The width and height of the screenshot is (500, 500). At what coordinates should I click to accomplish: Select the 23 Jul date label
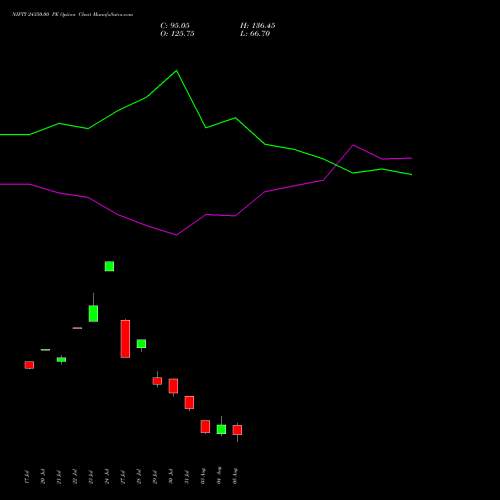click(91, 476)
